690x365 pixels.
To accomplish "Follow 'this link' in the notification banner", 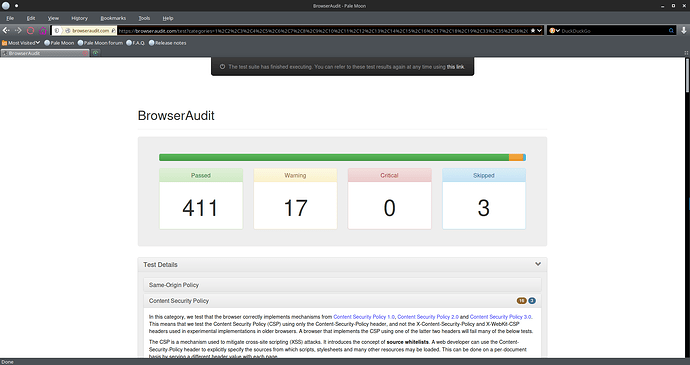I will [x=455, y=67].
